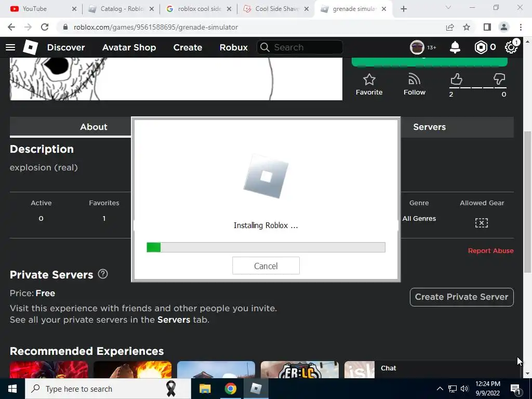Click the like/dislike ratio bar
Screen dimensions: 532x399
click(x=478, y=88)
